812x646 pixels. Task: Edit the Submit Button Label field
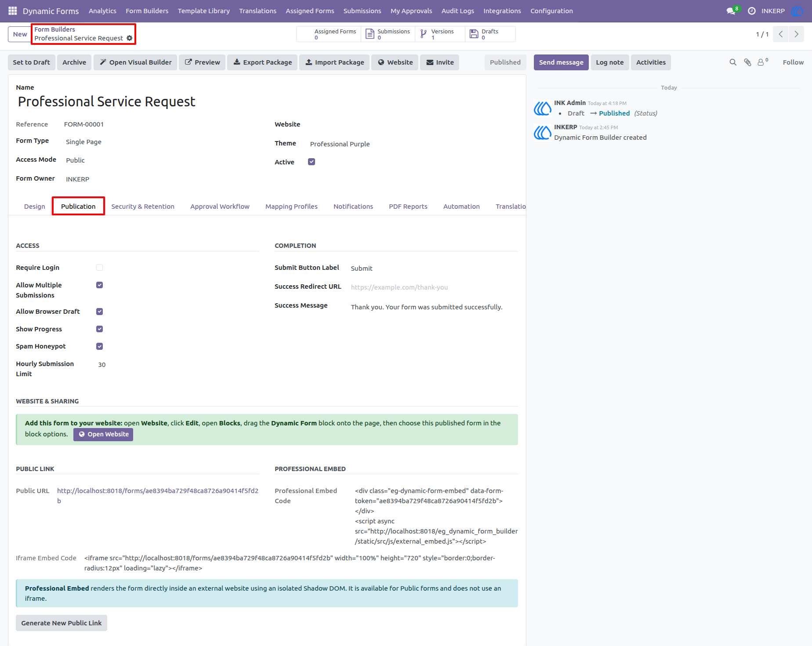coord(434,269)
